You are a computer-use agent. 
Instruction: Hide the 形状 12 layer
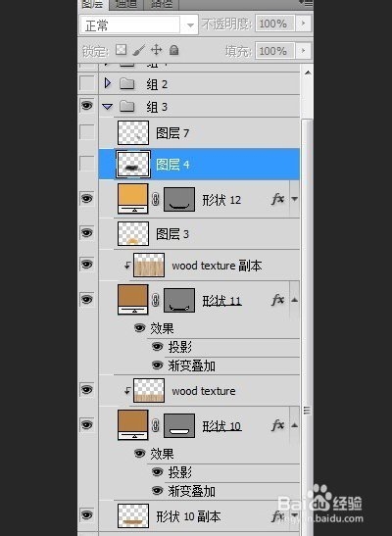87,198
